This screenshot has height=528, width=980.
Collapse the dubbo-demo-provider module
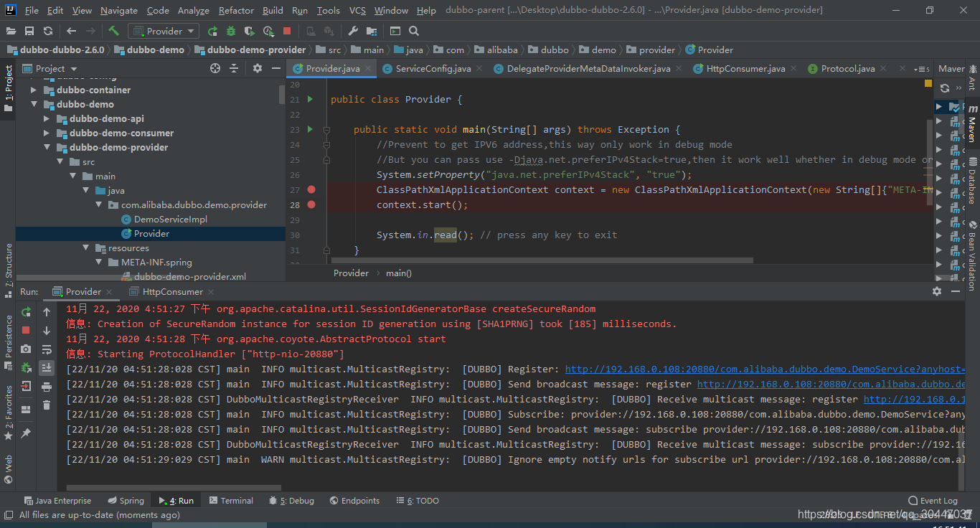point(46,148)
